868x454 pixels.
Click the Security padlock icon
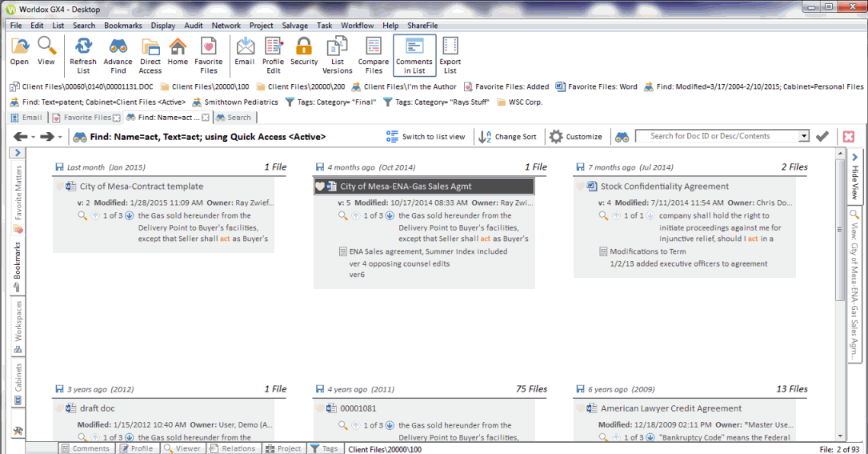pos(304,51)
